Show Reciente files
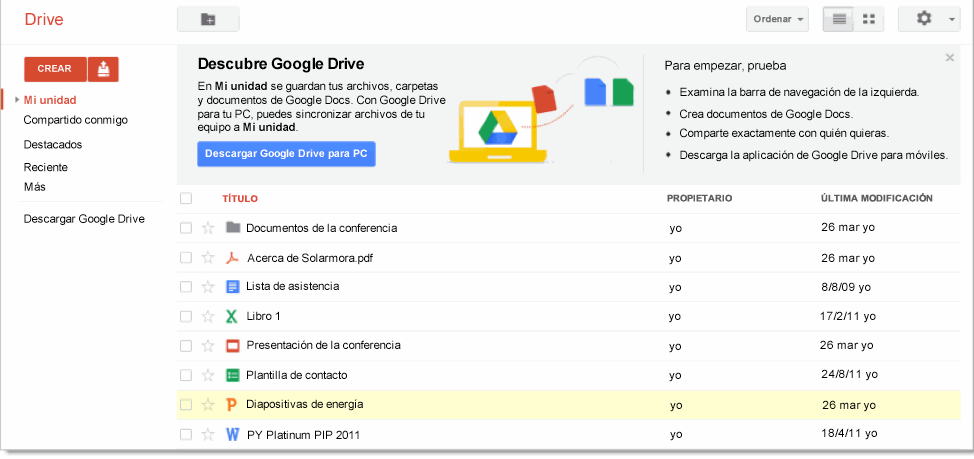This screenshot has width=974, height=459. [46, 168]
